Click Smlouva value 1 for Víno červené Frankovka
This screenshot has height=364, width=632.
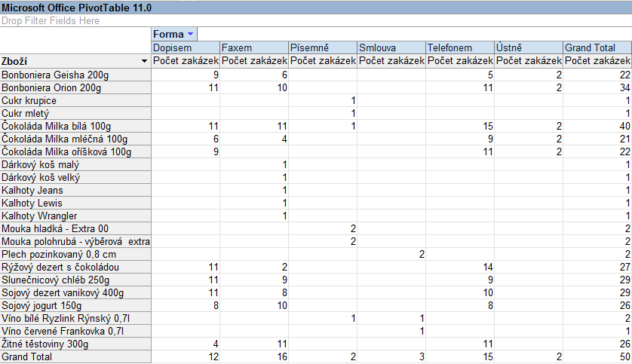point(391,332)
